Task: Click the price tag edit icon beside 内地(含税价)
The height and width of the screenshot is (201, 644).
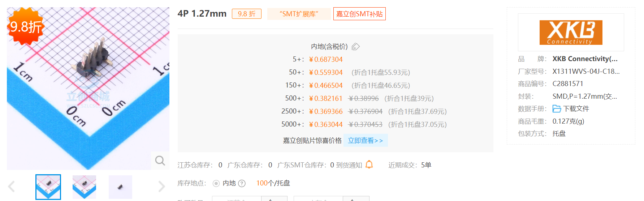Action: pos(356,47)
